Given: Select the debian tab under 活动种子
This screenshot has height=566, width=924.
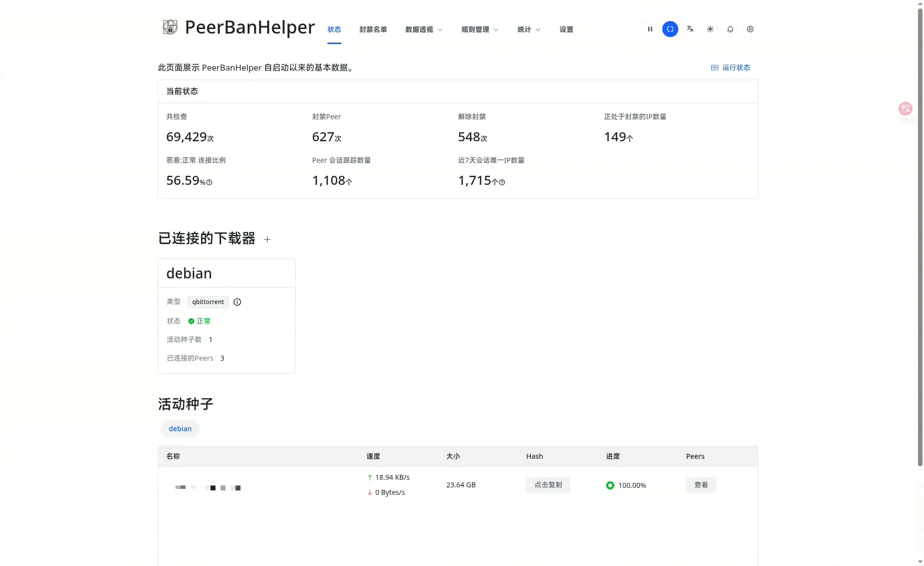Looking at the screenshot, I should (x=180, y=429).
